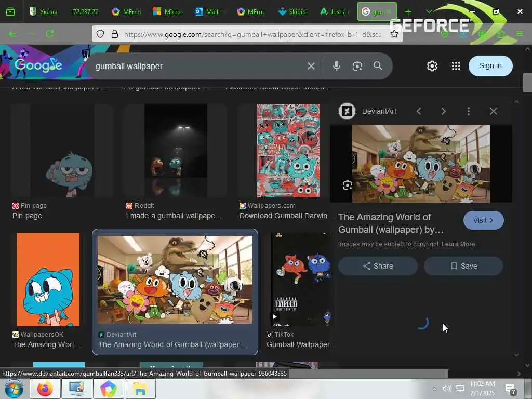Switch to the Skibidi tab
The height and width of the screenshot is (399, 532).
pyautogui.click(x=292, y=12)
